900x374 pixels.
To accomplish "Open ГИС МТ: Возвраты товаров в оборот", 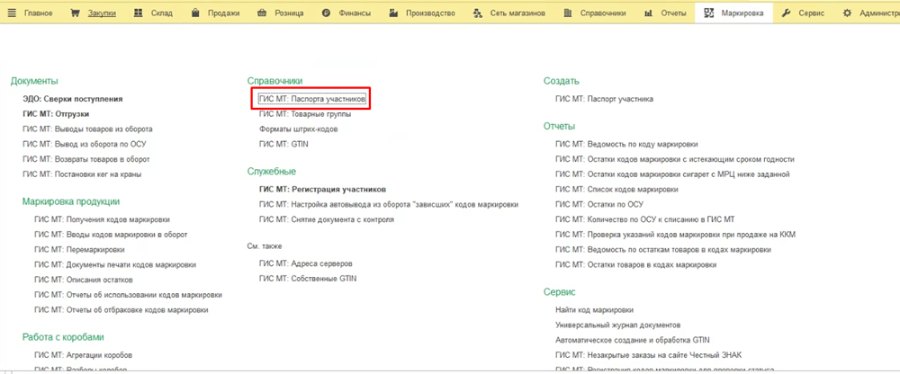I will 86,159.
